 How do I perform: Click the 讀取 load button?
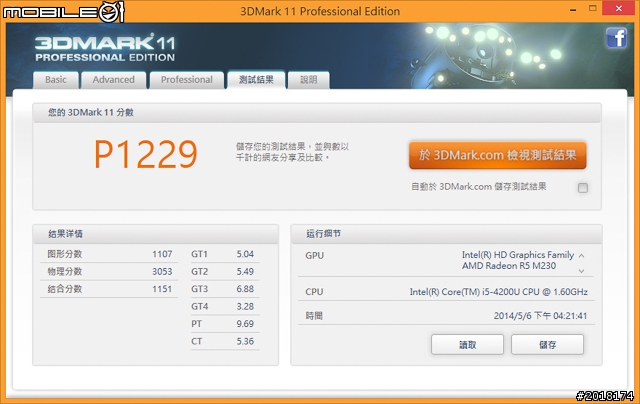pos(467,345)
